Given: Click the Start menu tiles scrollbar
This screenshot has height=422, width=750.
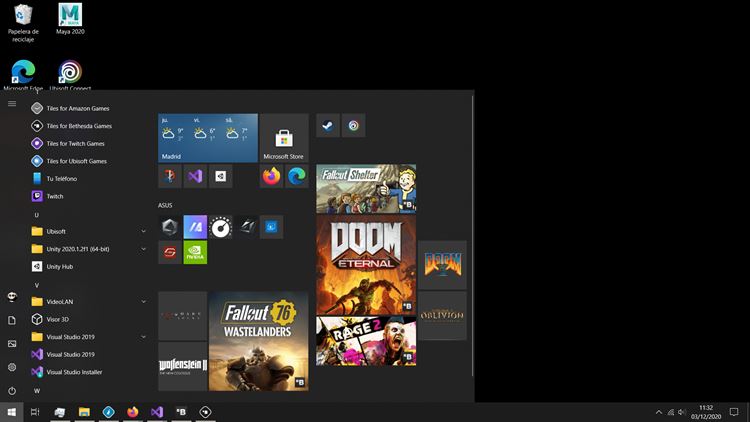Looking at the screenshot, I should pyautogui.click(x=473, y=236).
